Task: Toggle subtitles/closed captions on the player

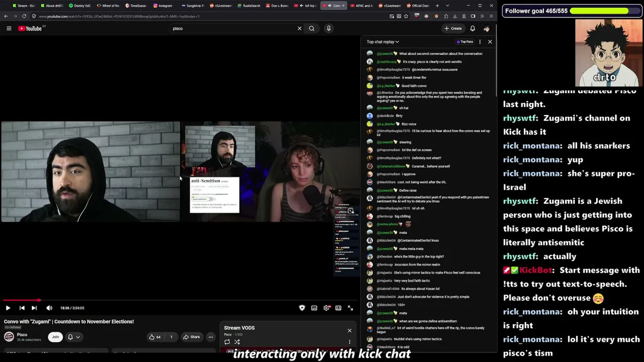Action: click(x=314, y=308)
